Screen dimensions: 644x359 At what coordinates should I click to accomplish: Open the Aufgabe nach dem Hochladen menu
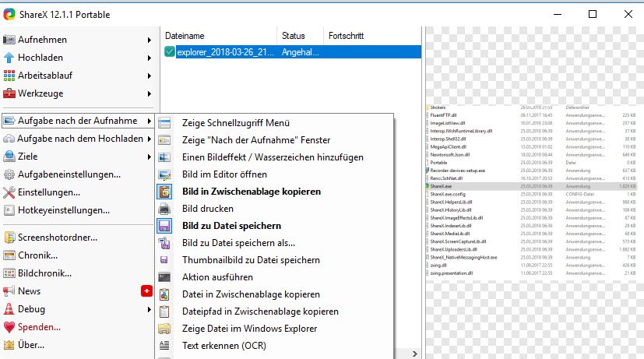click(78, 139)
